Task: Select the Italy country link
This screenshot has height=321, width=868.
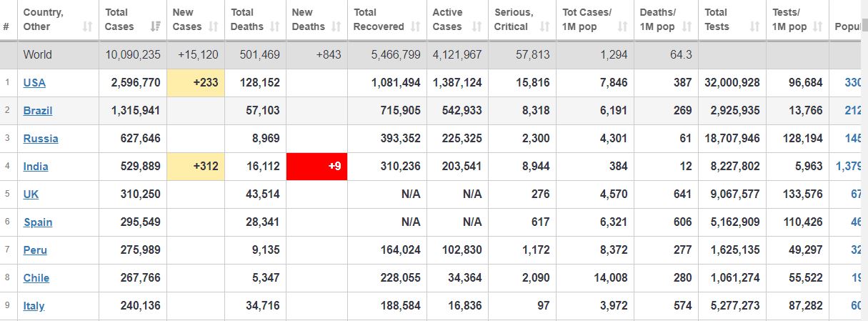Action: (34, 306)
